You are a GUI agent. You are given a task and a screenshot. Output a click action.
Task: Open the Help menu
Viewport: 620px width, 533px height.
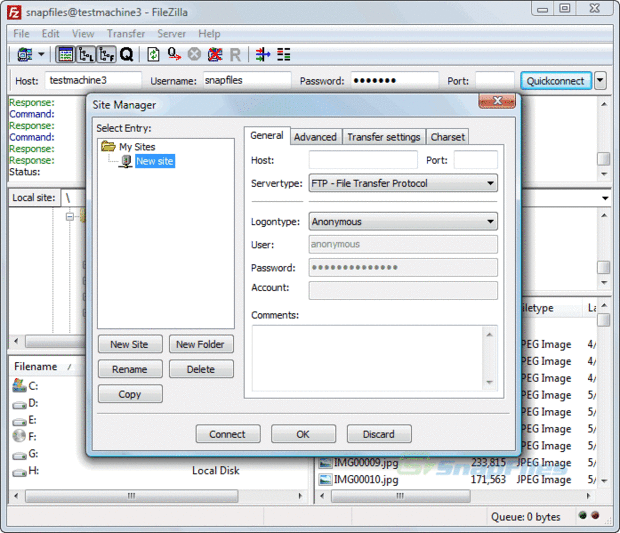[x=209, y=34]
